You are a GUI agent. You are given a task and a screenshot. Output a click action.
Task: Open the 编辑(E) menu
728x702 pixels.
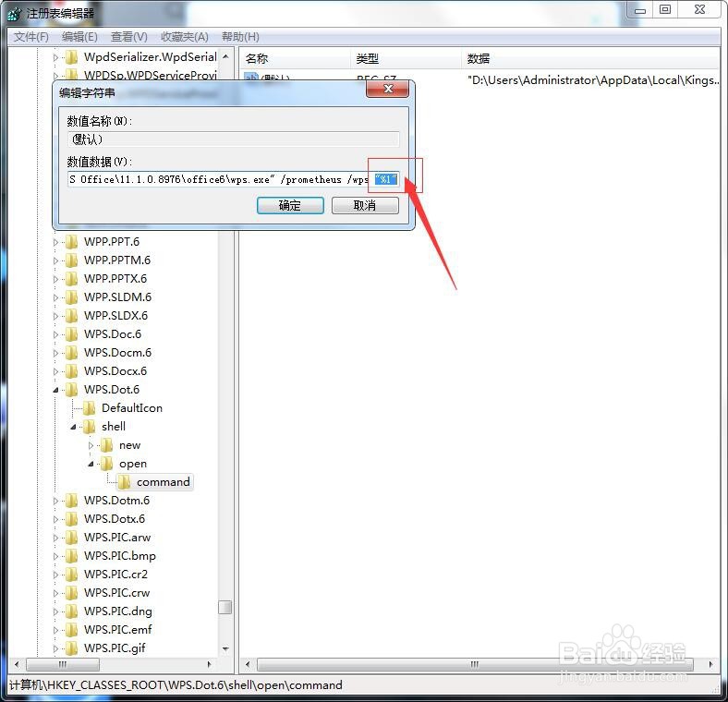coord(79,37)
